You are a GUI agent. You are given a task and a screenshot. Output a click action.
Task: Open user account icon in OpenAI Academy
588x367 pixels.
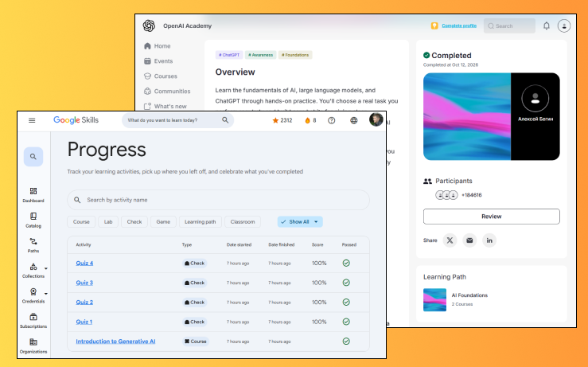tap(564, 26)
